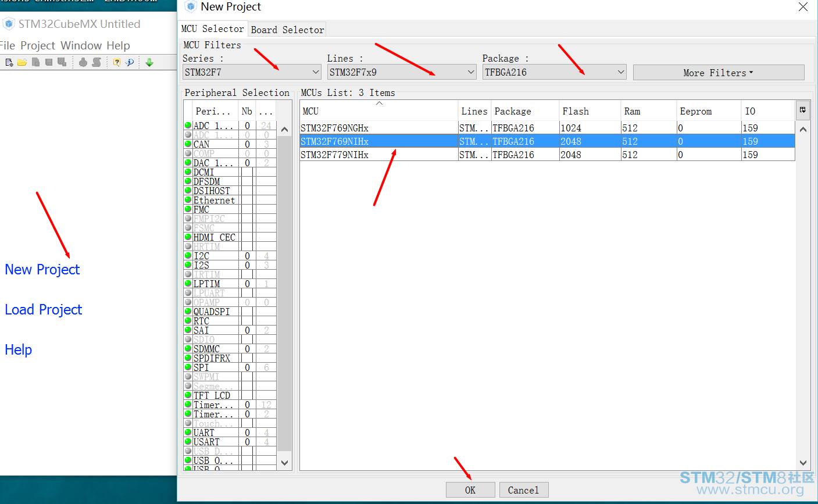The height and width of the screenshot is (504, 818).
Task: Click the green download updates arrow
Action: [149, 62]
